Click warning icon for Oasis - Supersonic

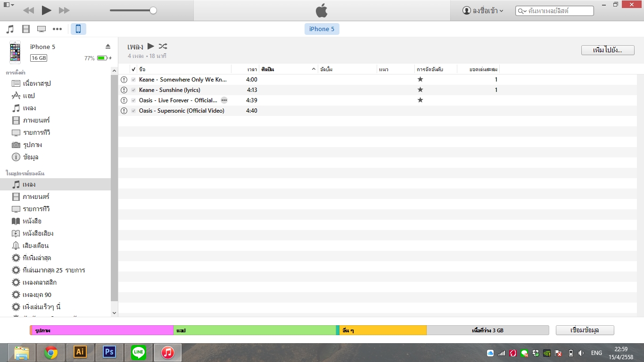click(x=124, y=111)
